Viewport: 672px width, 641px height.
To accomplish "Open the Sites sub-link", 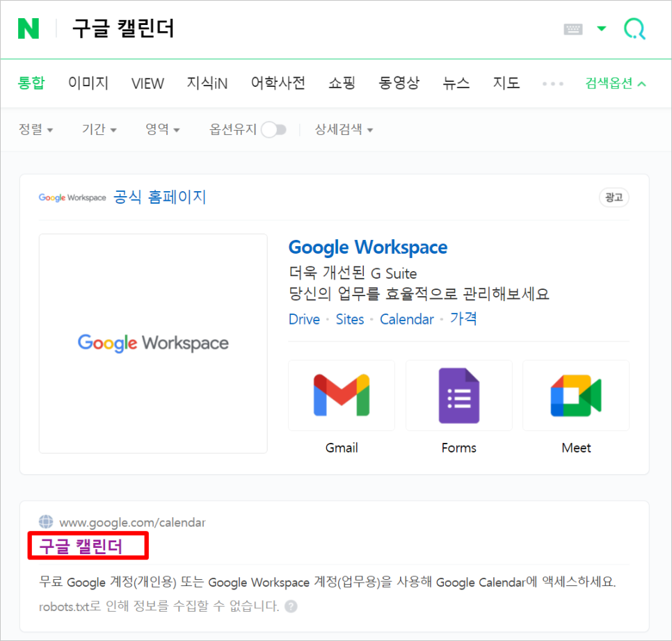I will coord(350,319).
